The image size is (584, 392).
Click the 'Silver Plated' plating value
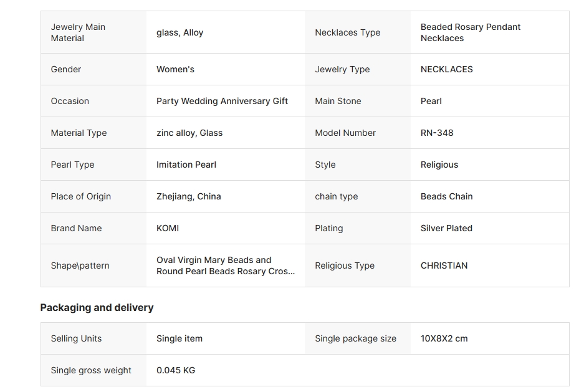446,228
